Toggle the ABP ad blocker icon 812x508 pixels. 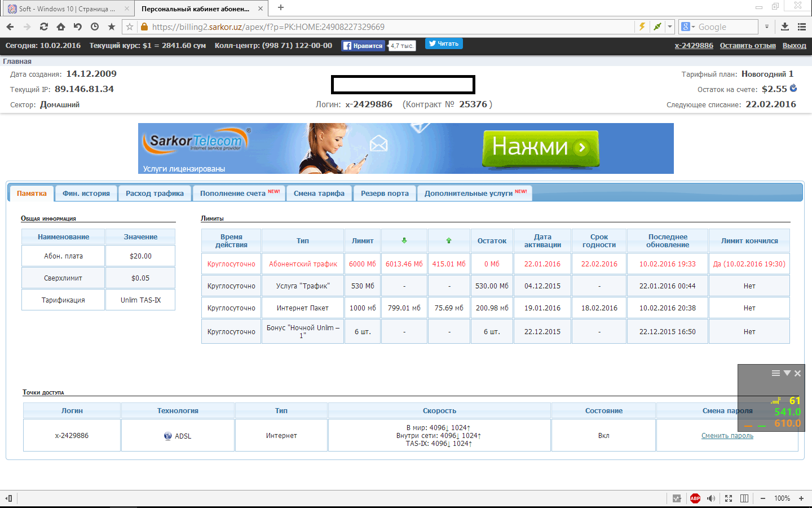coord(695,498)
